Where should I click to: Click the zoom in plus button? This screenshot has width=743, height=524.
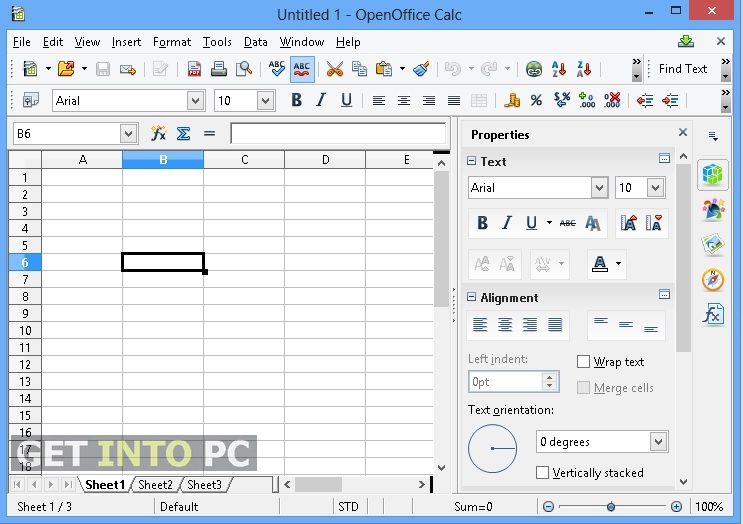point(677,507)
